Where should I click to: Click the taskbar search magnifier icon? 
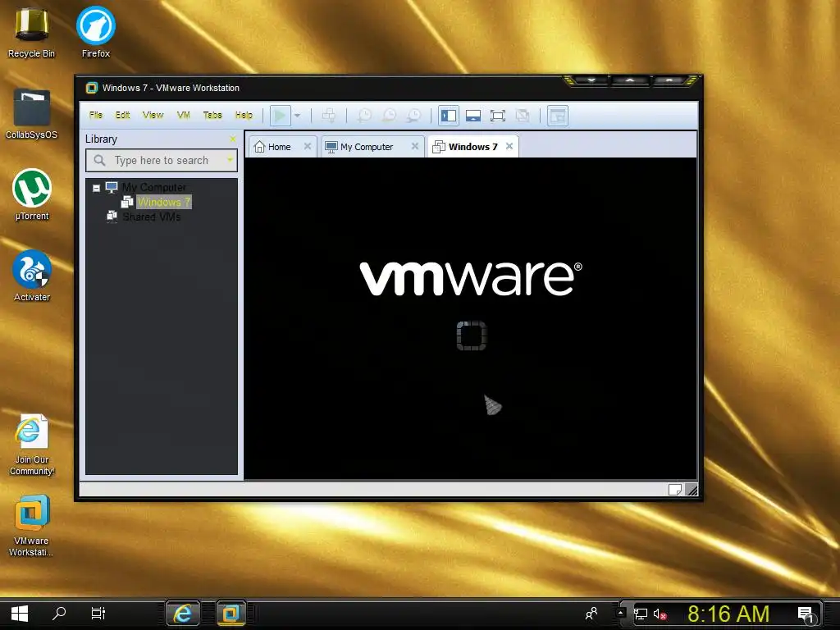click(x=59, y=614)
